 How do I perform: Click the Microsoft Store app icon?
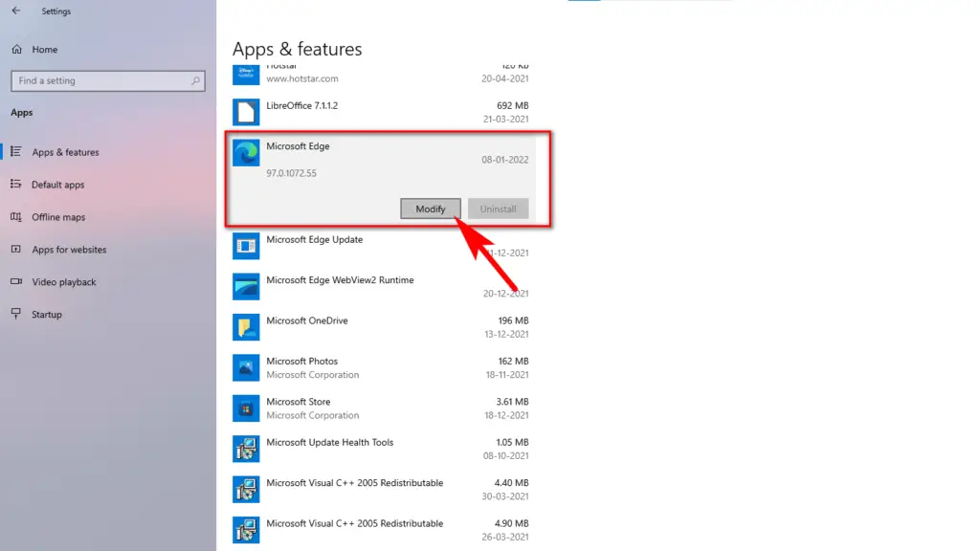(x=246, y=408)
